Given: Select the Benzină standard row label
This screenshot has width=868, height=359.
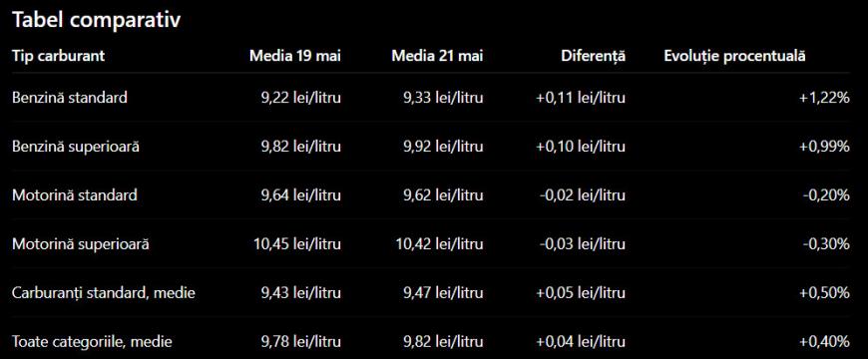Looking at the screenshot, I should (70, 98).
